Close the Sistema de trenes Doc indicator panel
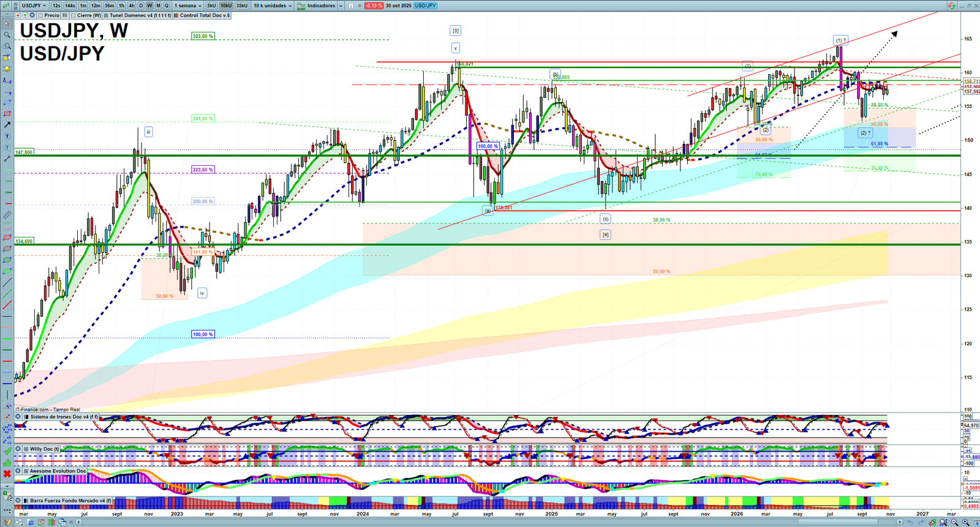 coord(18,417)
